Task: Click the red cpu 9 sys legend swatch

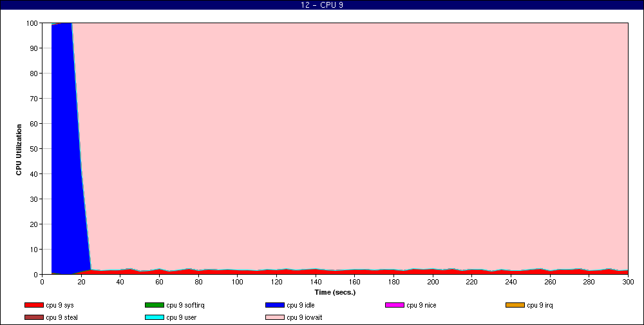Action: pos(33,305)
